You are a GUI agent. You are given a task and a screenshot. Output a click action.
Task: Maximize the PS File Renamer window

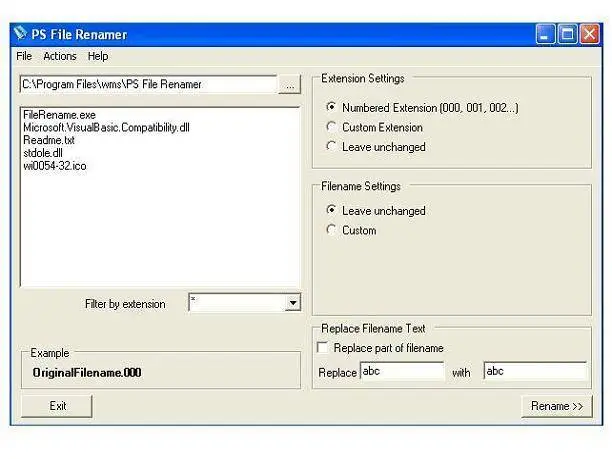[x=567, y=34]
